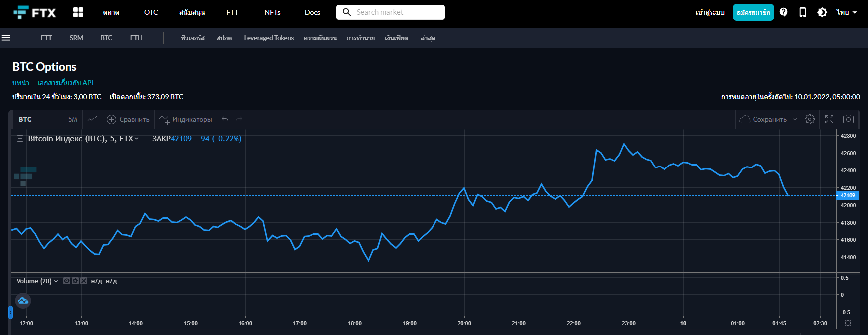Screen dimensions: 868x335
Task: Toggle the light/dark theme icon
Action: pos(822,12)
